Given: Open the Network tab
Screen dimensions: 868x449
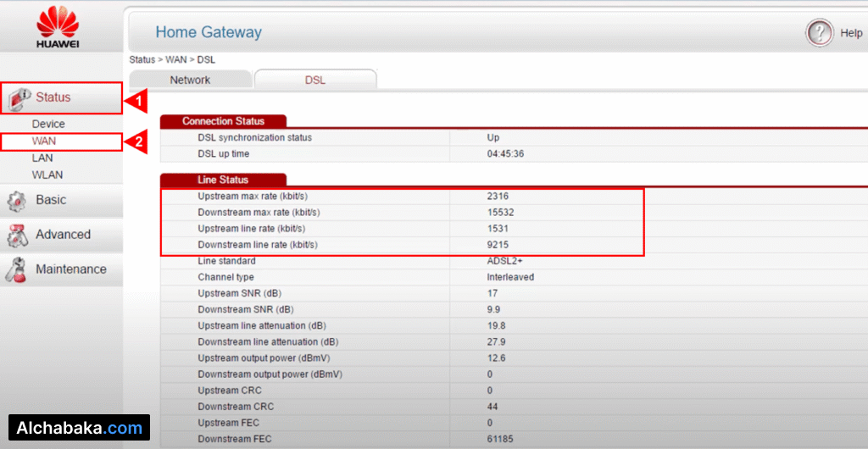Looking at the screenshot, I should pos(190,80).
